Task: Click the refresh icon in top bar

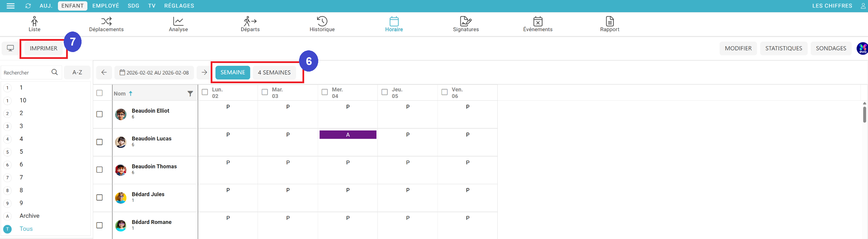Action: [x=28, y=6]
